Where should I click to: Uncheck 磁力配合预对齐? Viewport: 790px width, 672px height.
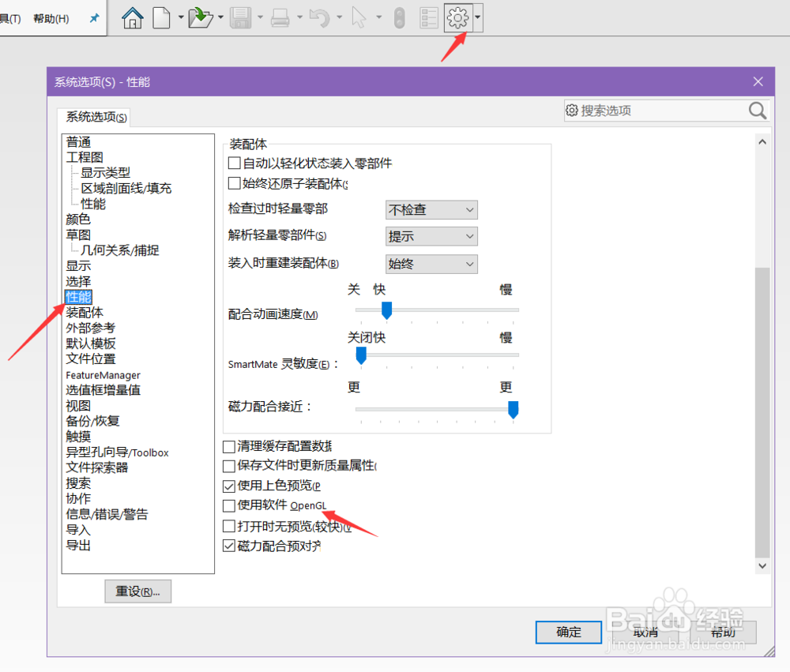point(229,545)
